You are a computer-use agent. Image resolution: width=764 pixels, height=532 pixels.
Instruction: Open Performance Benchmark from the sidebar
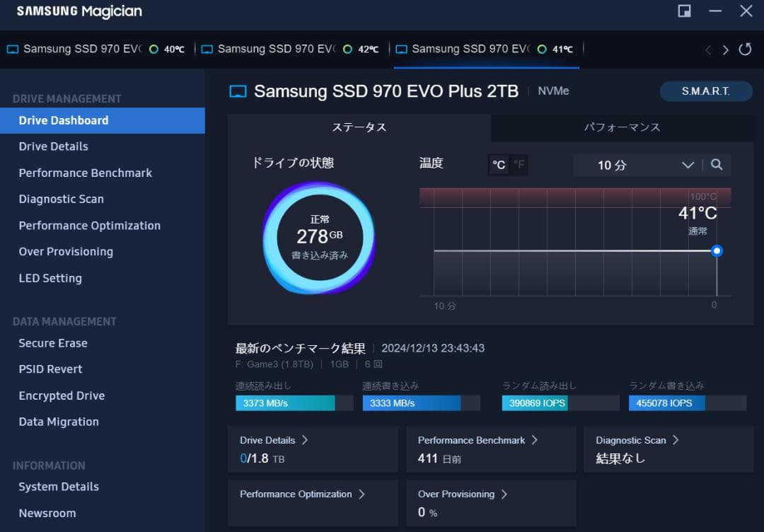(85, 173)
